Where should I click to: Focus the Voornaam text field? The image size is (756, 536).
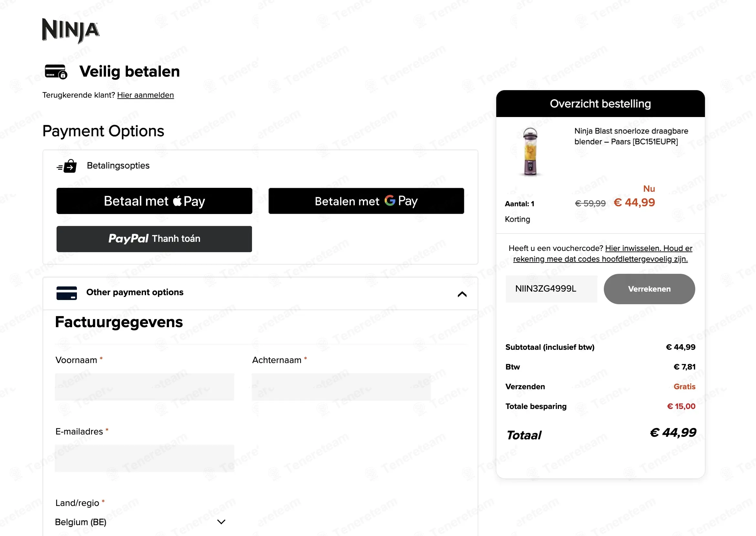pos(144,387)
